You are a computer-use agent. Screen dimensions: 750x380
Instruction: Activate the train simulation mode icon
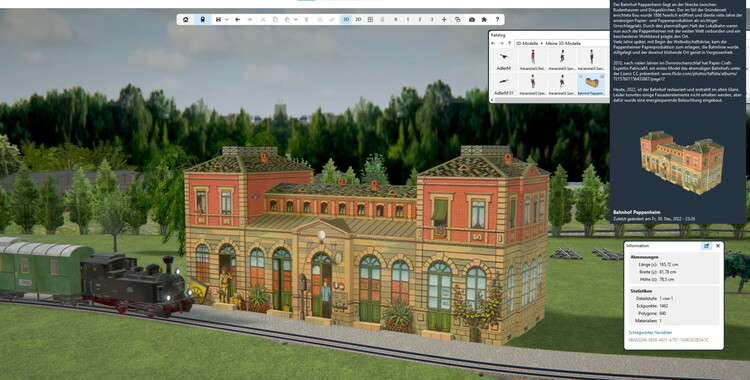coord(203,20)
